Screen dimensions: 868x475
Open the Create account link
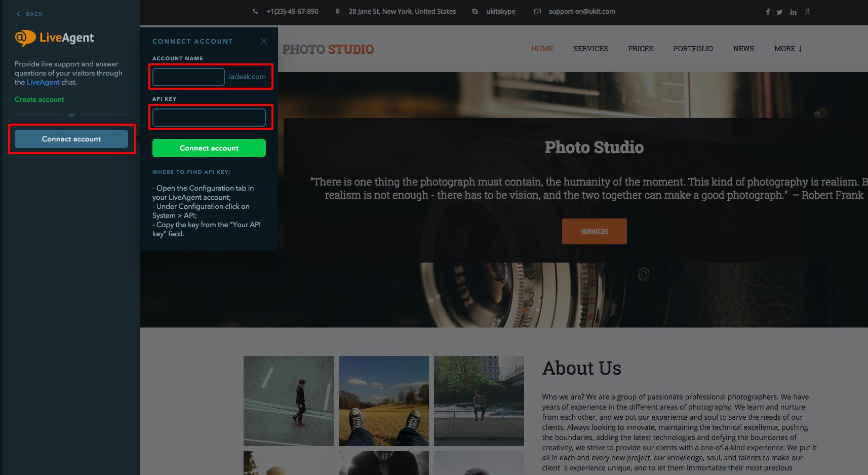point(39,99)
